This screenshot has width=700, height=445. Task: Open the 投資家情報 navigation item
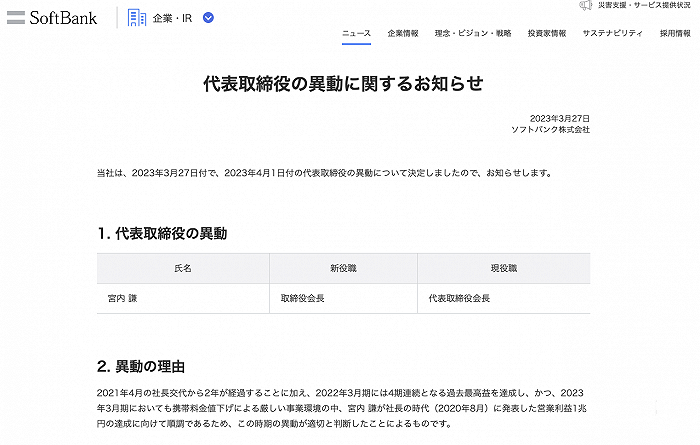click(546, 33)
